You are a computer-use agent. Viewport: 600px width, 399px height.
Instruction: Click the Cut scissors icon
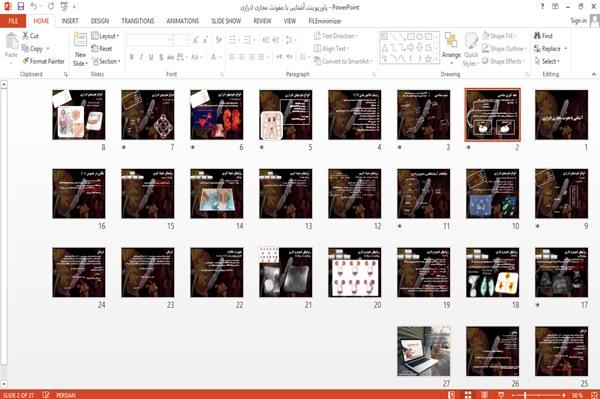coord(25,36)
